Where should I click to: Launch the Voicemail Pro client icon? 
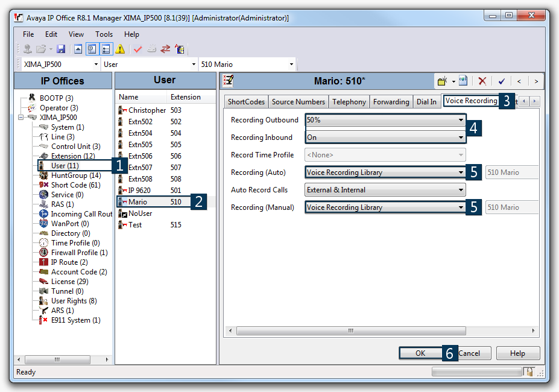click(180, 49)
